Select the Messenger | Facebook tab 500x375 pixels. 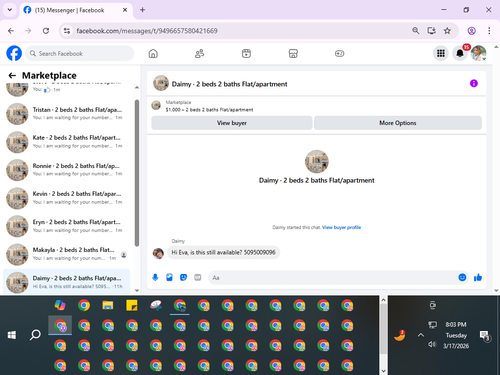click(76, 10)
